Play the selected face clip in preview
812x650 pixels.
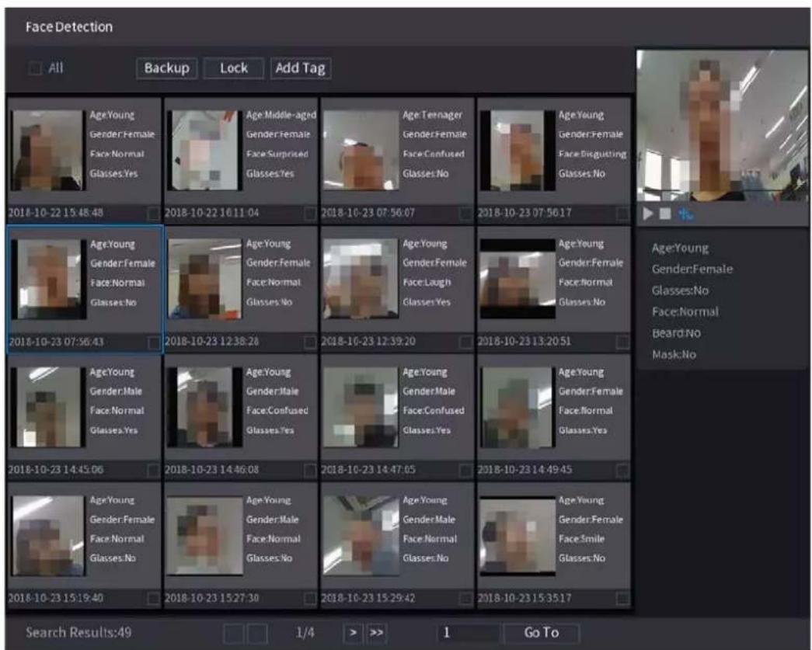click(648, 214)
